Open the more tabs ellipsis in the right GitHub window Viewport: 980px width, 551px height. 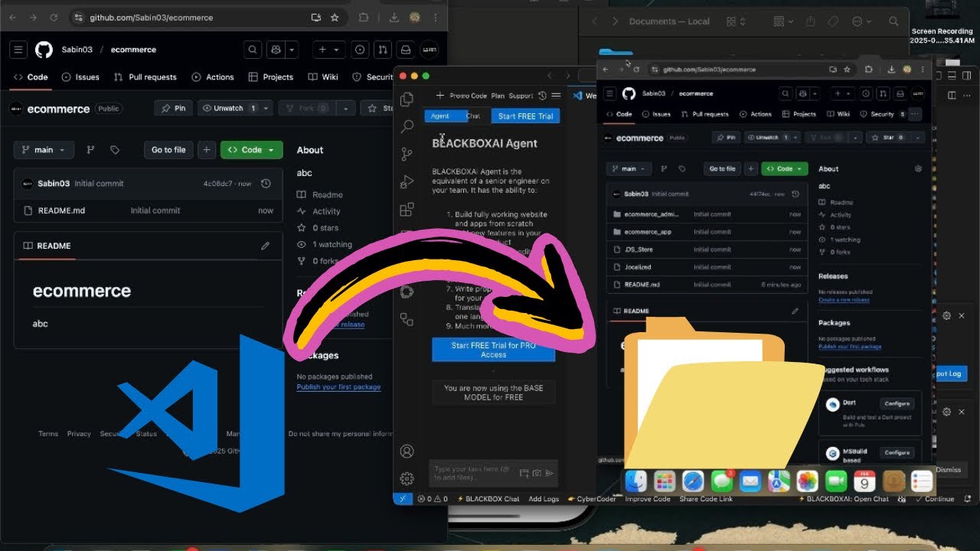(915, 114)
